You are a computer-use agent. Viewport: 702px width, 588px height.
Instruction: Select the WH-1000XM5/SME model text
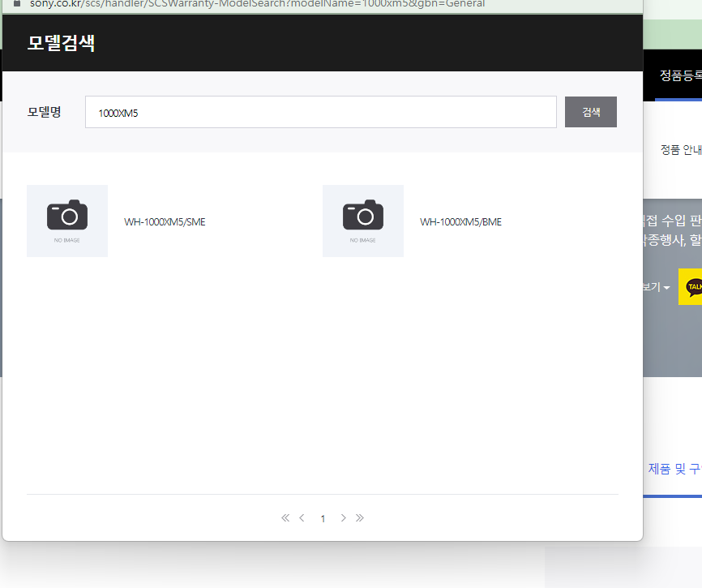(165, 222)
